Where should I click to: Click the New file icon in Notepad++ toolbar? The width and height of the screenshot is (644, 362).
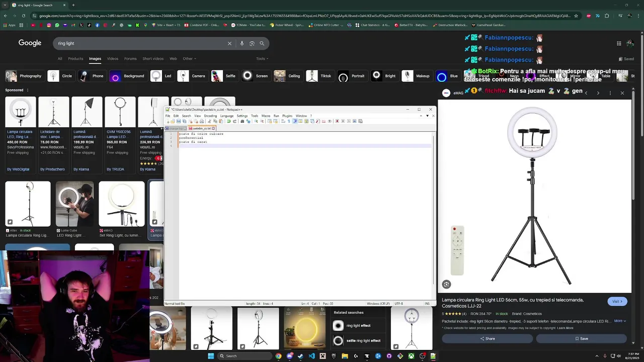[x=168, y=121]
